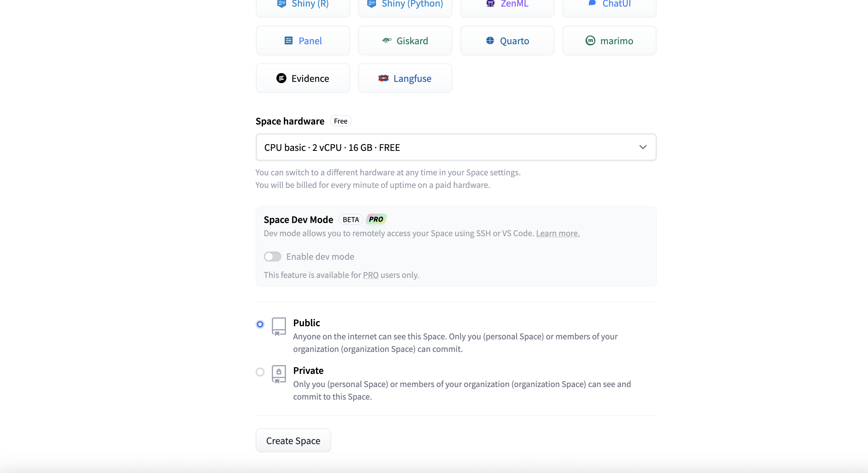Click the Giskard turtle icon
This screenshot has height=473, width=868.
click(386, 40)
